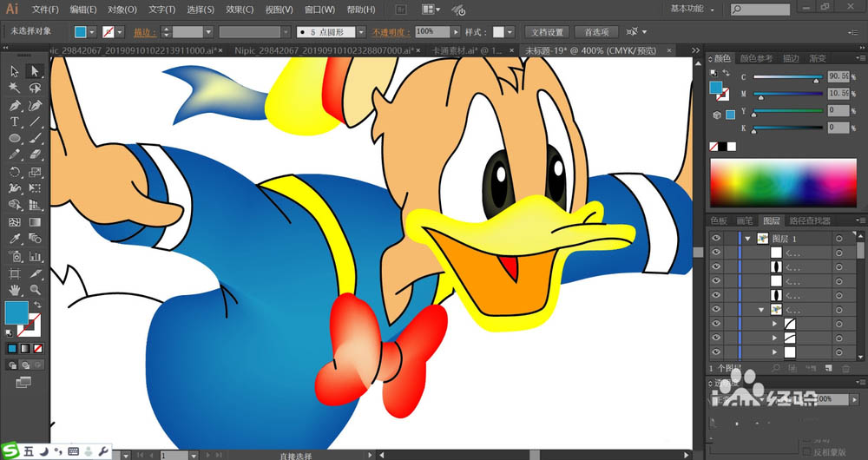
Task: Select the Ellipse tool
Action: click(x=15, y=138)
